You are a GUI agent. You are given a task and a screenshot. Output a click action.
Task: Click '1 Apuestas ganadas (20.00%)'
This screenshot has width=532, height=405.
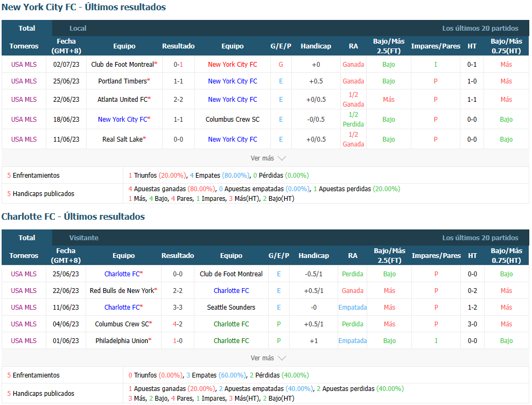click(172, 389)
